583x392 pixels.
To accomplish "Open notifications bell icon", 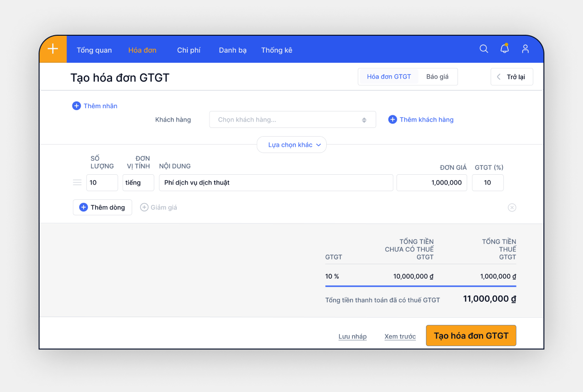I will (504, 49).
